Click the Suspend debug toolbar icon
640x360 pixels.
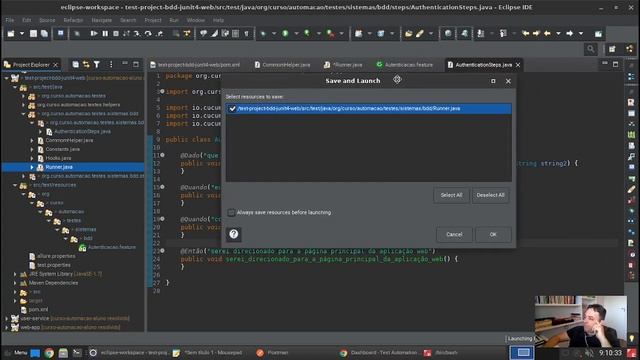[105, 33]
